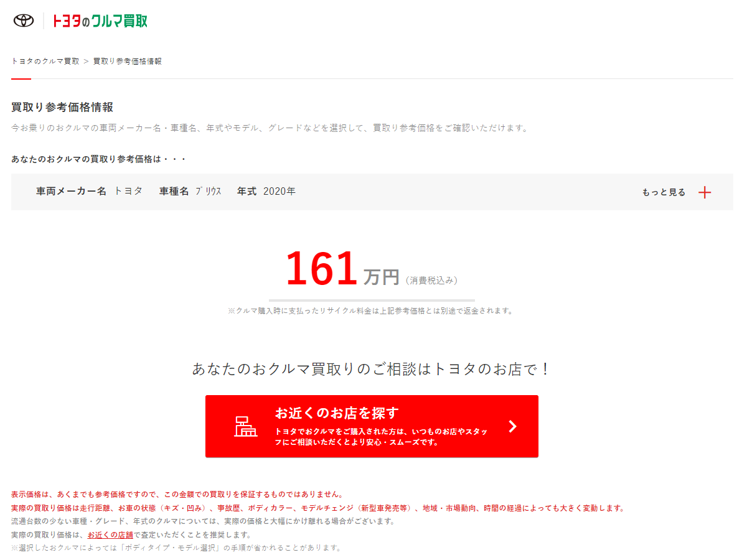Expand details with the red plus icon
Viewport: 742px width, 560px height.
[x=705, y=192]
